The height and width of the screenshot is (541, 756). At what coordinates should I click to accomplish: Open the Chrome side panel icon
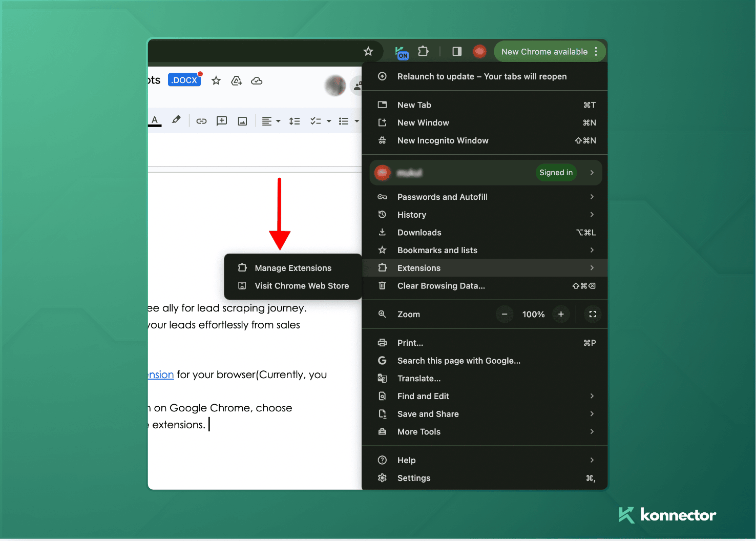[x=457, y=51]
